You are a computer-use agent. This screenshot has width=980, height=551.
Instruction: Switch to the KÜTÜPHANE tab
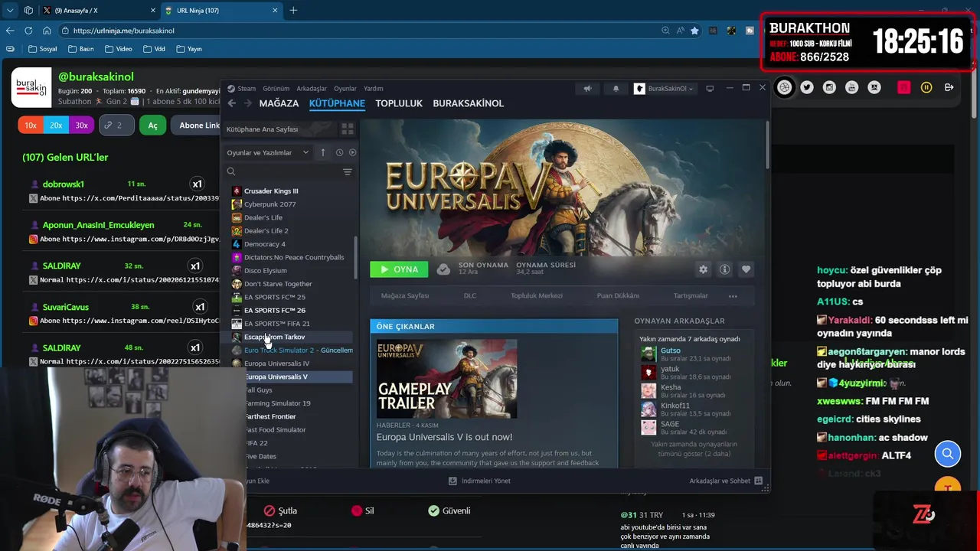click(337, 103)
